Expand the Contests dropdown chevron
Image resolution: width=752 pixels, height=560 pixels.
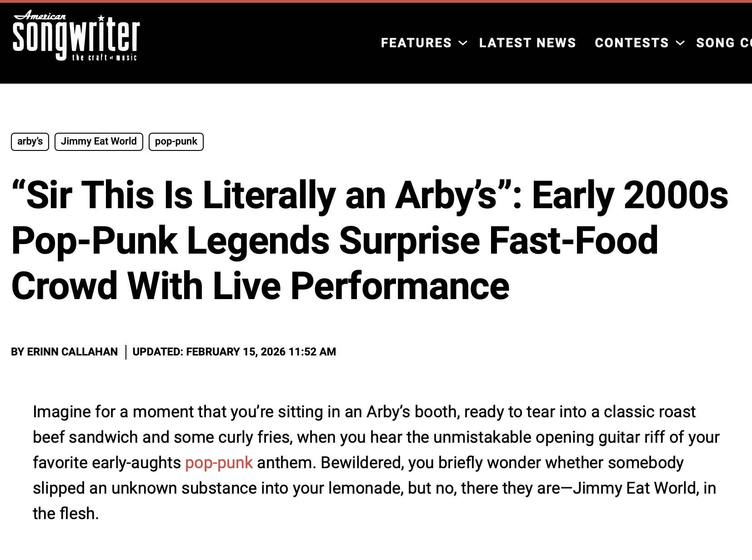pyautogui.click(x=680, y=43)
